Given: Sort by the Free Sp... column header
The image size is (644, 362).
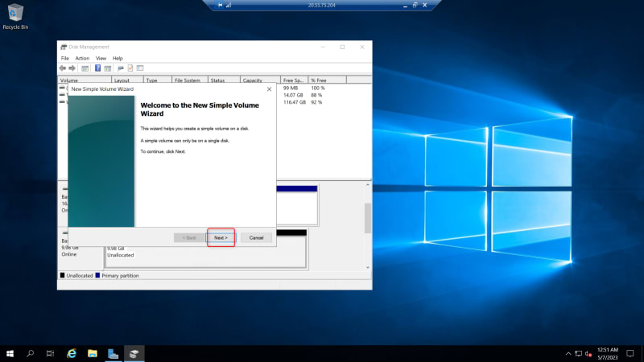Looking at the screenshot, I should 295,80.
